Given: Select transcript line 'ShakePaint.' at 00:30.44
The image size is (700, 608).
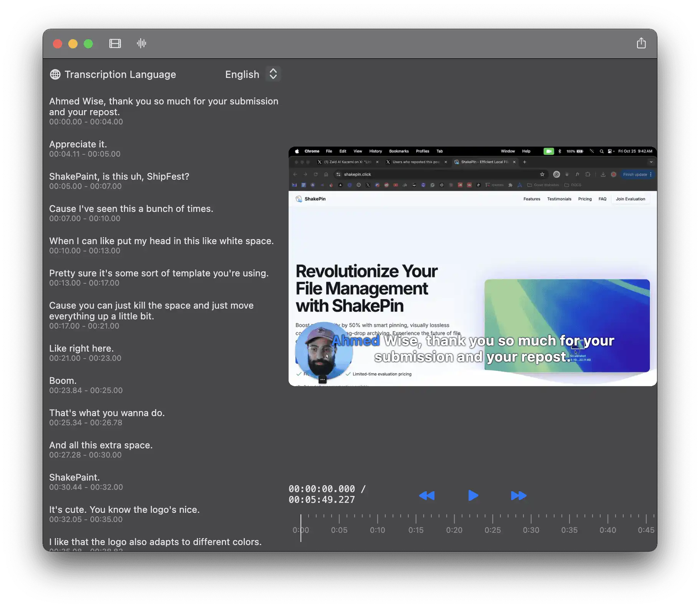Looking at the screenshot, I should click(74, 477).
